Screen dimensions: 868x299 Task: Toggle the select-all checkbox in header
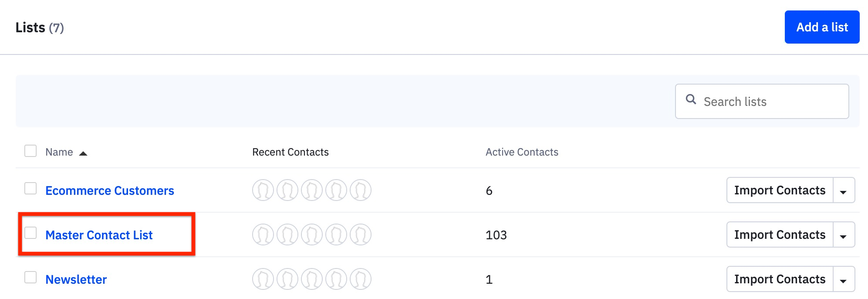click(30, 151)
